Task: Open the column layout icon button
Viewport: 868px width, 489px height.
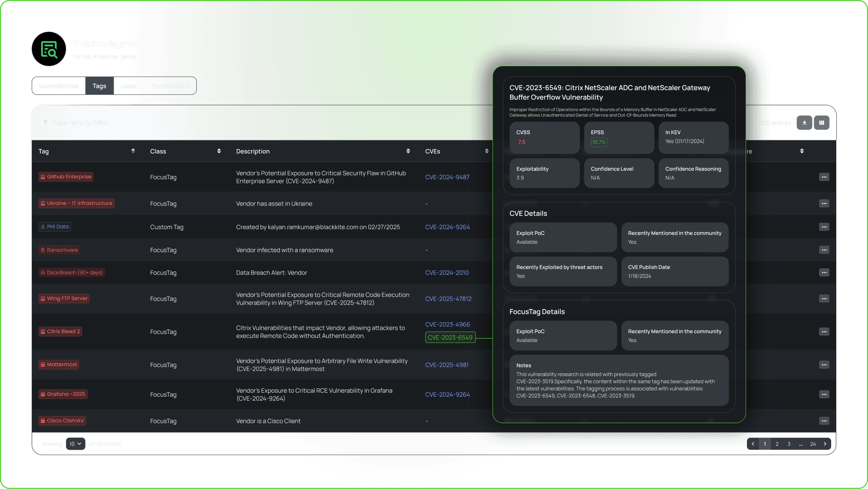Action: click(822, 123)
